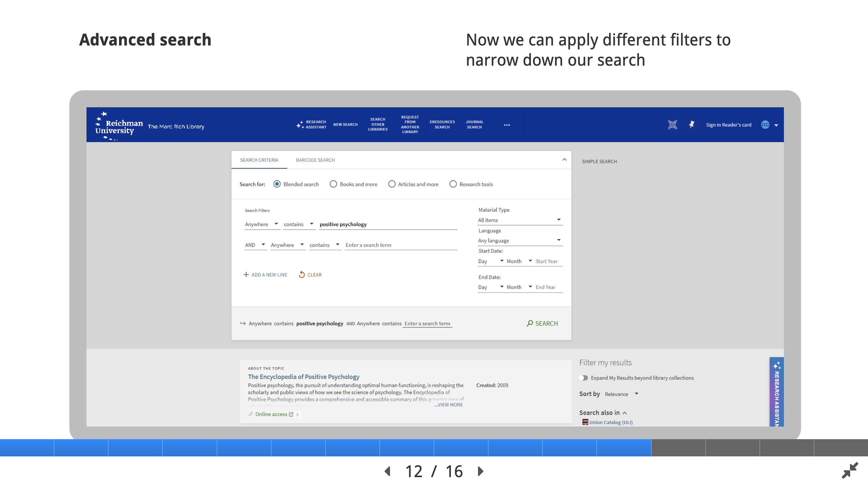
Task: Select the Books and more radio button
Action: pos(333,184)
